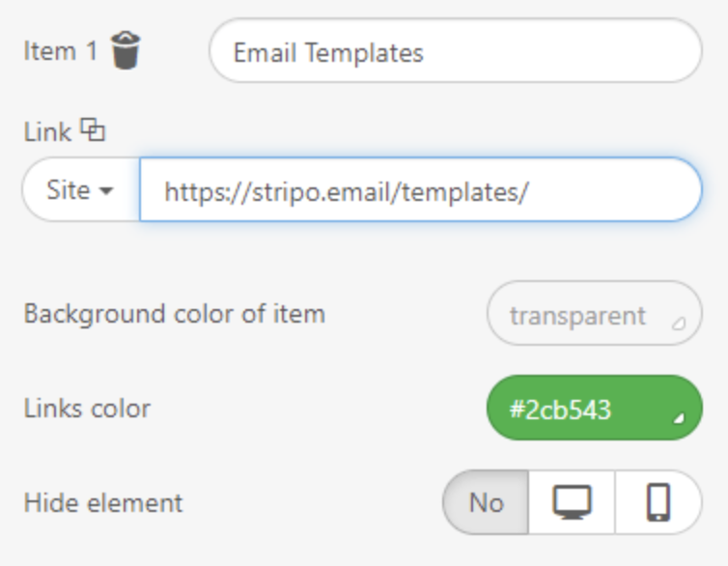Viewport: 728px width, 566px height.
Task: Click the Hide element label
Action: click(x=103, y=503)
